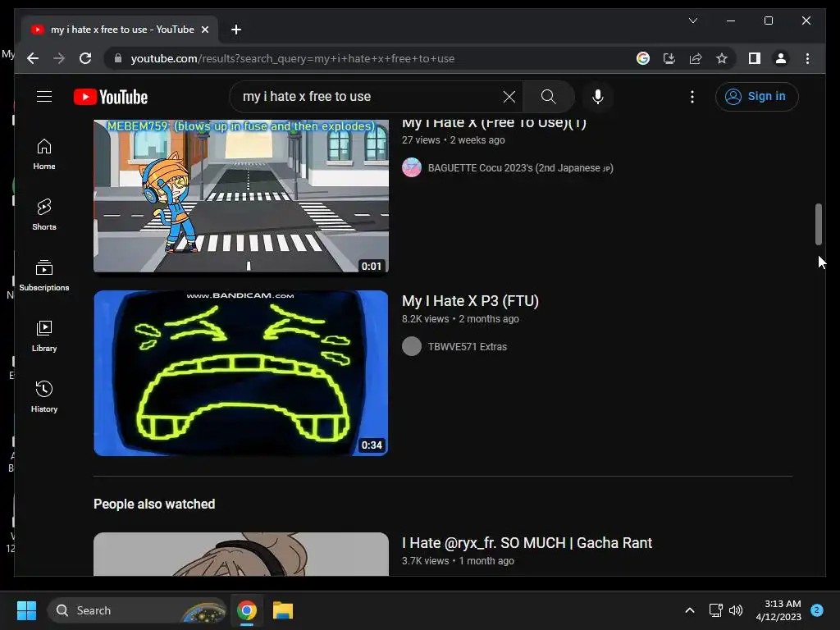Click the share page icon
Screen dimensions: 840x630
(696, 58)
